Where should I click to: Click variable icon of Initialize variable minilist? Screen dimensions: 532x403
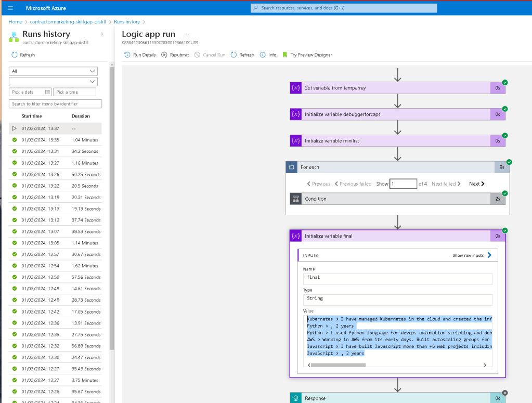(x=296, y=141)
